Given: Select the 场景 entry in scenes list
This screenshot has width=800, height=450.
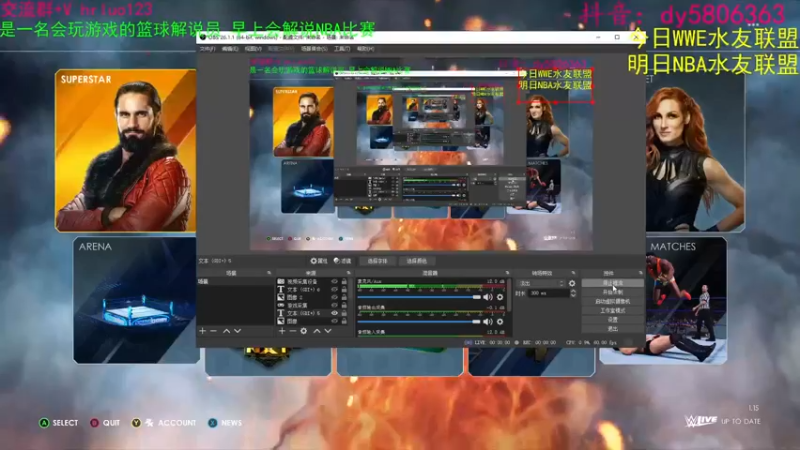Looking at the screenshot, I should 235,282.
